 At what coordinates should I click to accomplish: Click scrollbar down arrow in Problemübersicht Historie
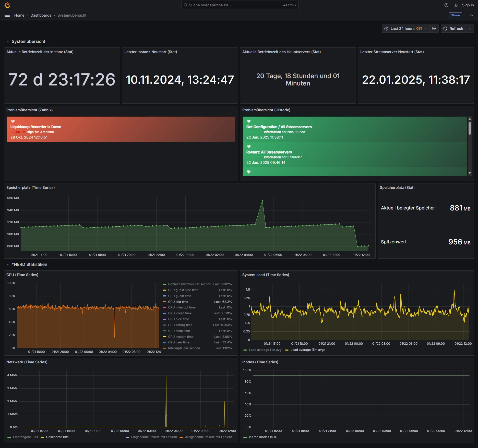point(470,173)
